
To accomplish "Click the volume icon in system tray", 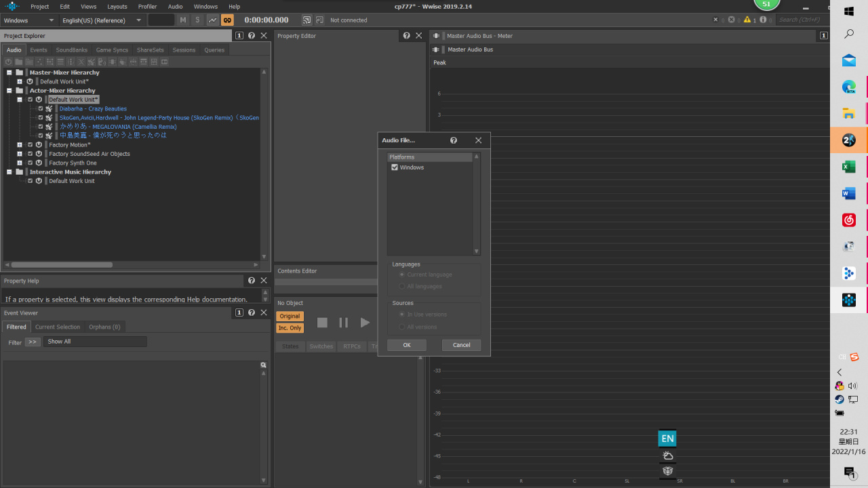I will point(852,386).
